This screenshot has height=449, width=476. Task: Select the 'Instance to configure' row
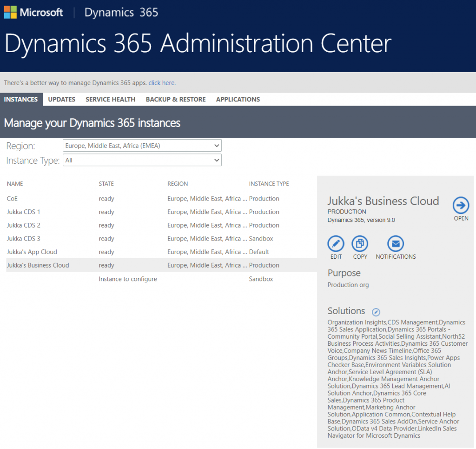pos(161,279)
